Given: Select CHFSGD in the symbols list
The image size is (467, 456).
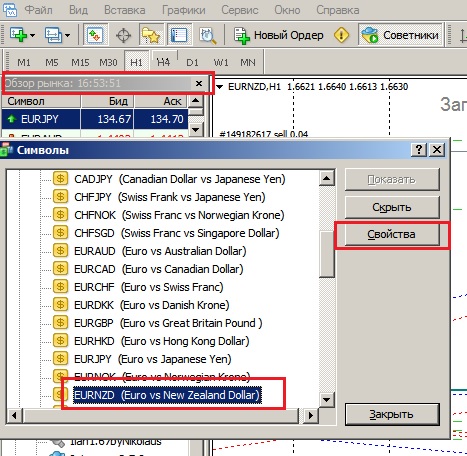Looking at the screenshot, I should point(177,233).
